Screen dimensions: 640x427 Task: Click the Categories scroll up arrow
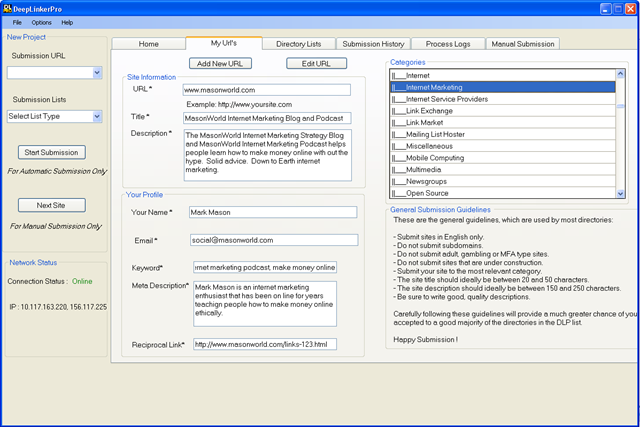coord(620,74)
